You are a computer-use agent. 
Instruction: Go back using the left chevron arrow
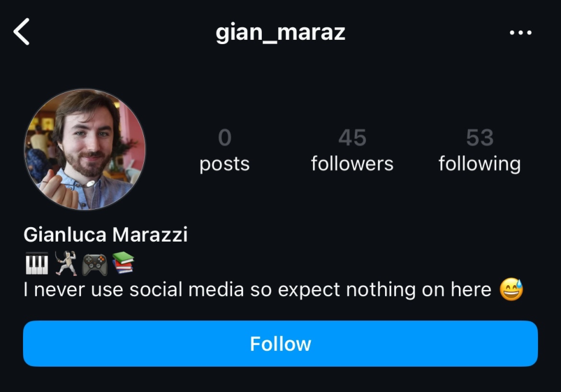click(x=22, y=32)
